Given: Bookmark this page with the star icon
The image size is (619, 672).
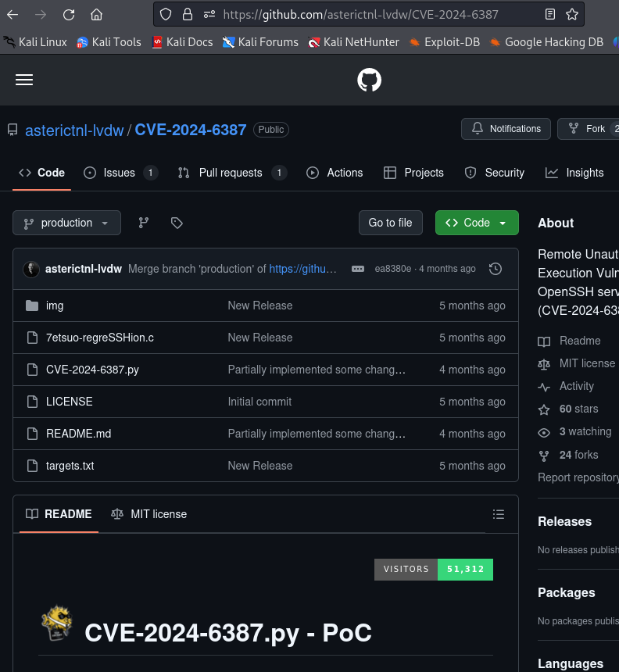Looking at the screenshot, I should click(572, 15).
